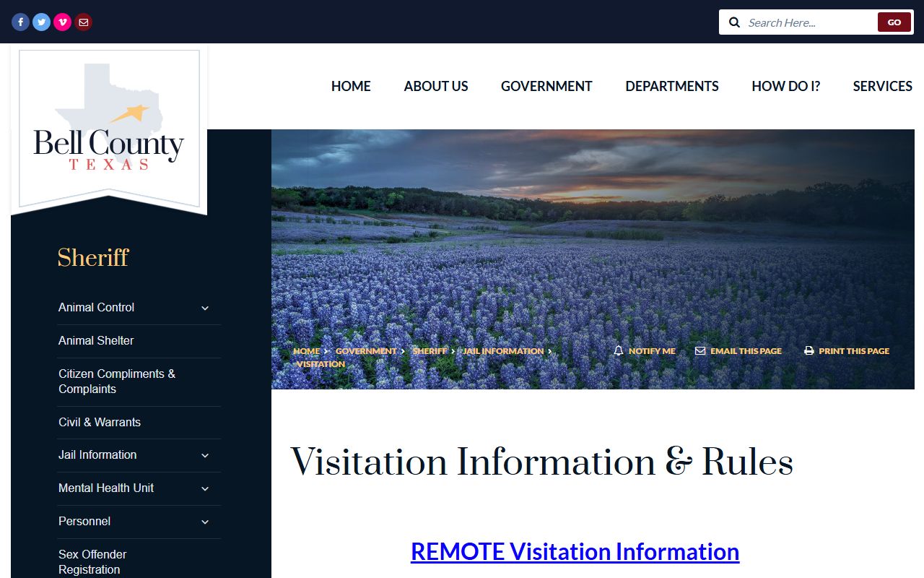The image size is (924, 578).
Task: Click the Search Here input field
Action: point(810,22)
